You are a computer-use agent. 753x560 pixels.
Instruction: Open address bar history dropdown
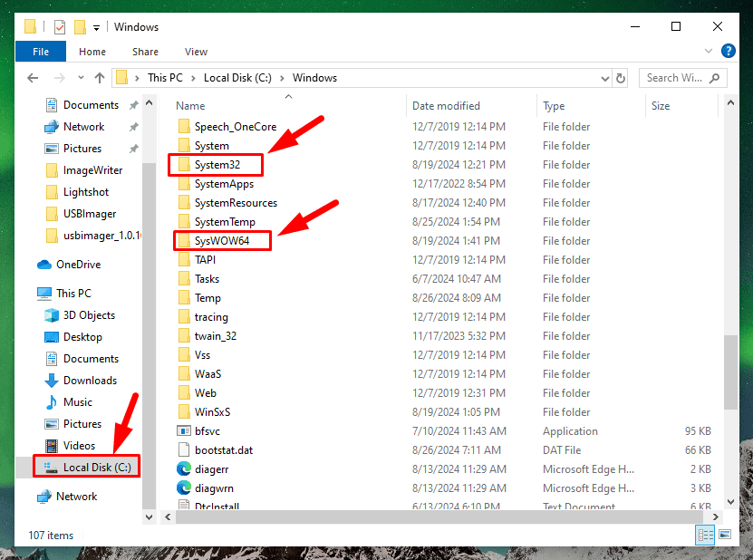605,78
